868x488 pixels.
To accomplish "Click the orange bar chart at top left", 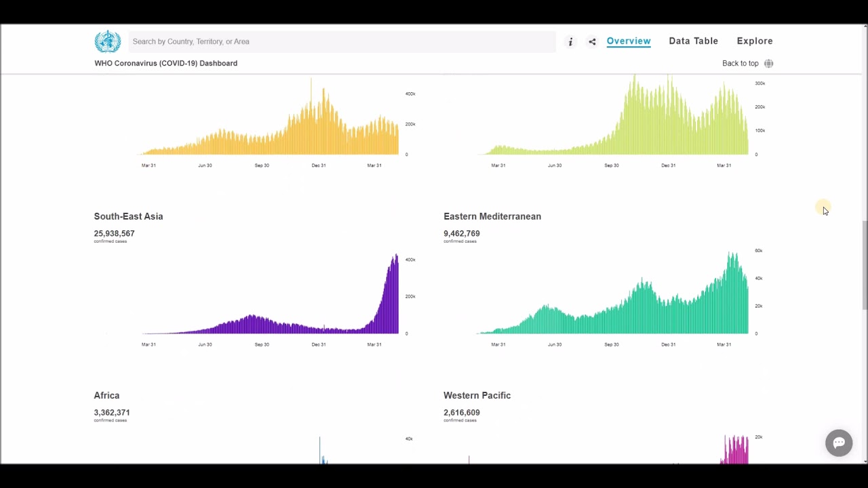I will 271,129.
